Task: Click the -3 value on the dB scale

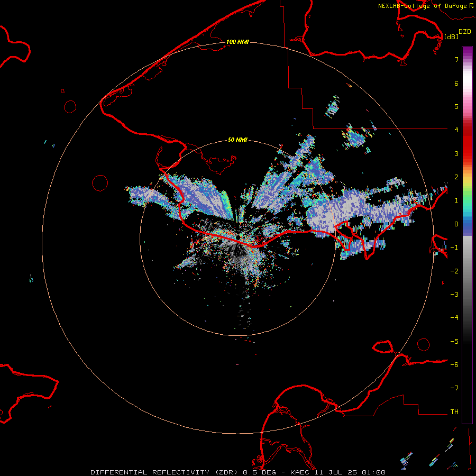Action: point(454,295)
